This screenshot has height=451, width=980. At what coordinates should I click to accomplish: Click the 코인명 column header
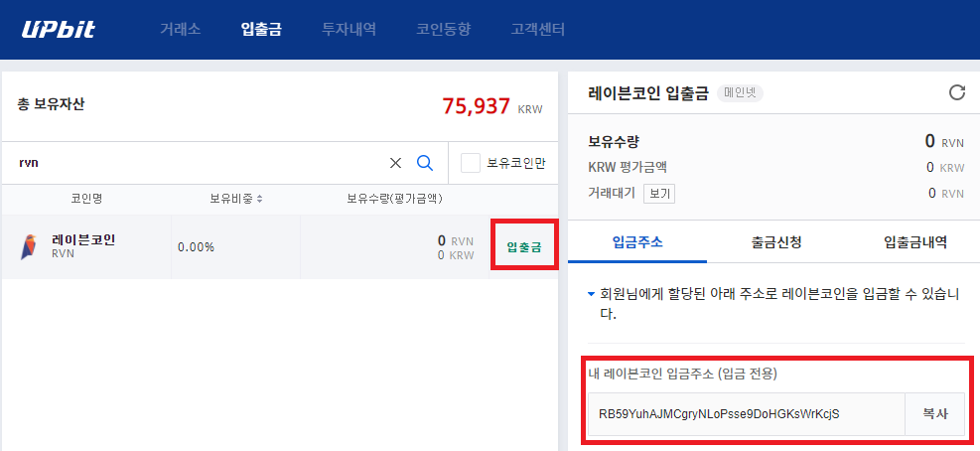(x=86, y=200)
